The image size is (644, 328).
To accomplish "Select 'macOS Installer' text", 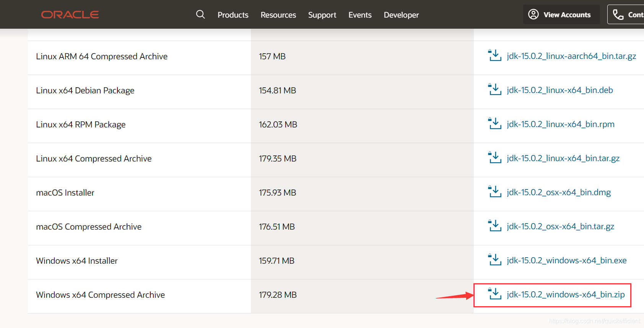I will pyautogui.click(x=65, y=193).
